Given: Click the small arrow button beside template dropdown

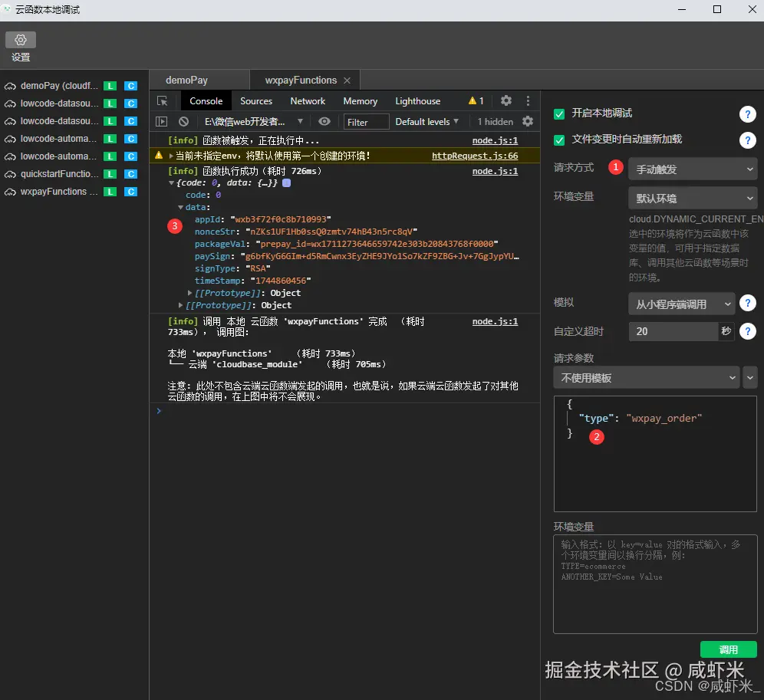Looking at the screenshot, I should [x=750, y=377].
